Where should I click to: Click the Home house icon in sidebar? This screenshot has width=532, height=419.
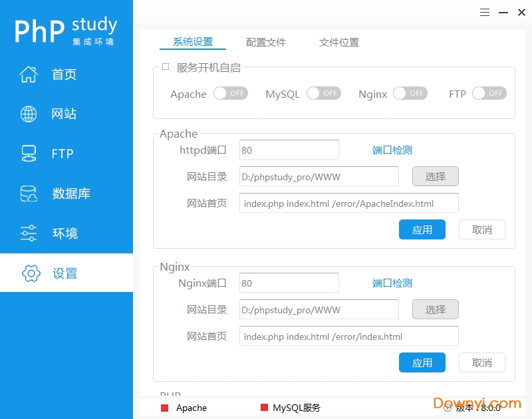point(29,74)
